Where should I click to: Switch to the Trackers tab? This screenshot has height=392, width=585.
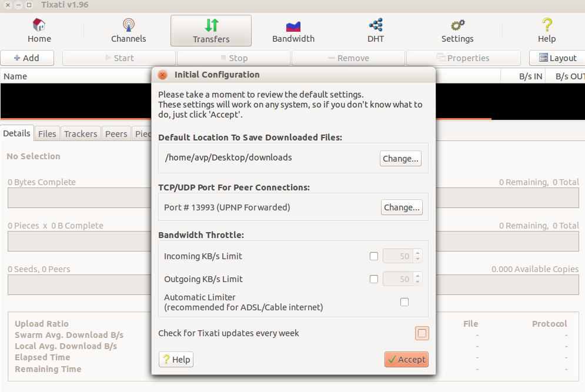coord(81,133)
